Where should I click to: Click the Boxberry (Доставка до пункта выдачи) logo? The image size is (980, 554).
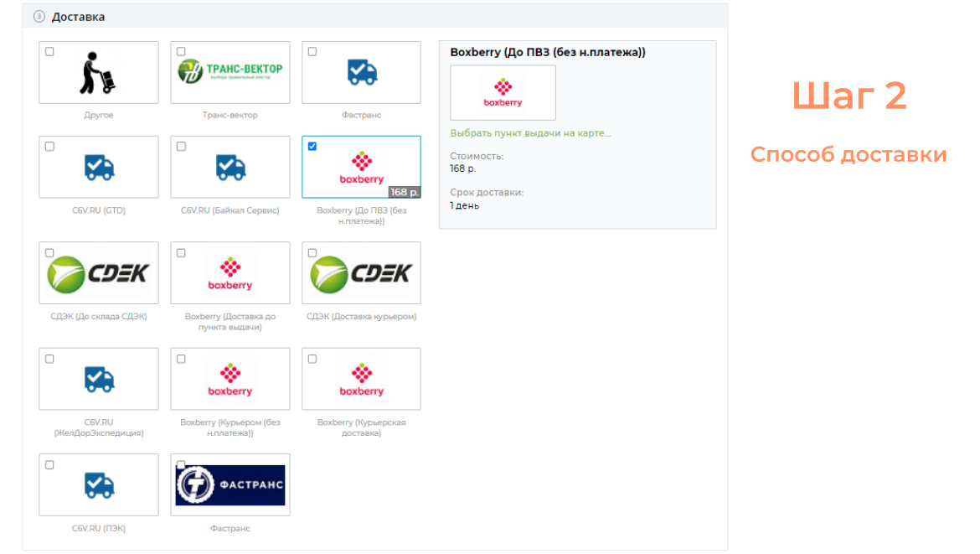point(230,274)
